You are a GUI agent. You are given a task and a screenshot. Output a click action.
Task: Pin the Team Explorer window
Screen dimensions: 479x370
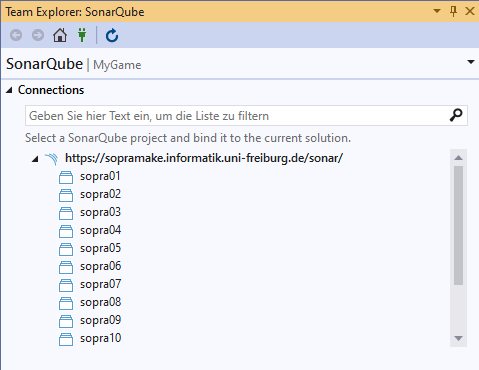coord(453,11)
